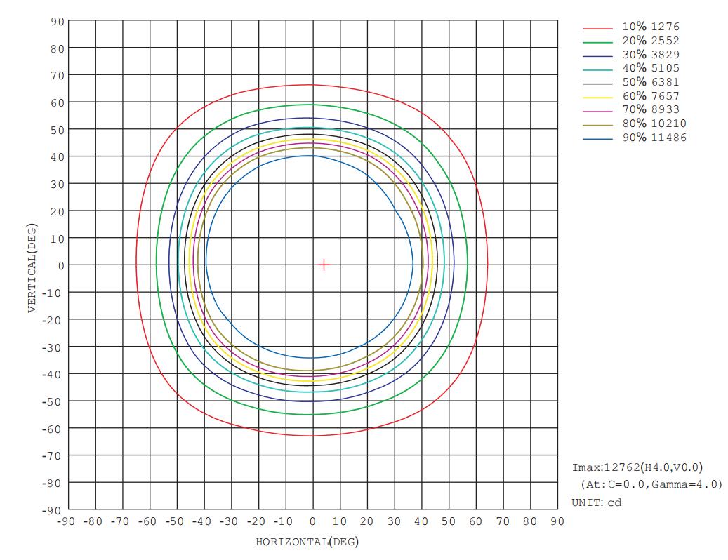Select the legend text '50% 6381'

click(651, 82)
